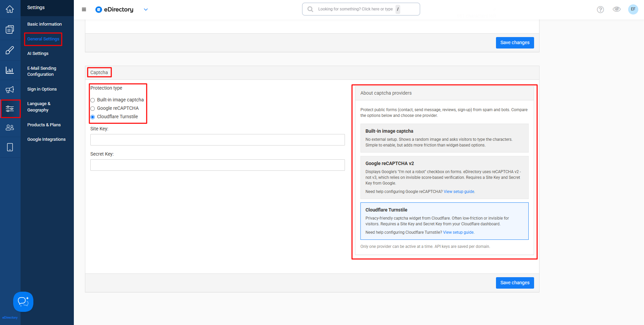Click the eye preview icon in header
The height and width of the screenshot is (325, 644).
click(x=617, y=9)
